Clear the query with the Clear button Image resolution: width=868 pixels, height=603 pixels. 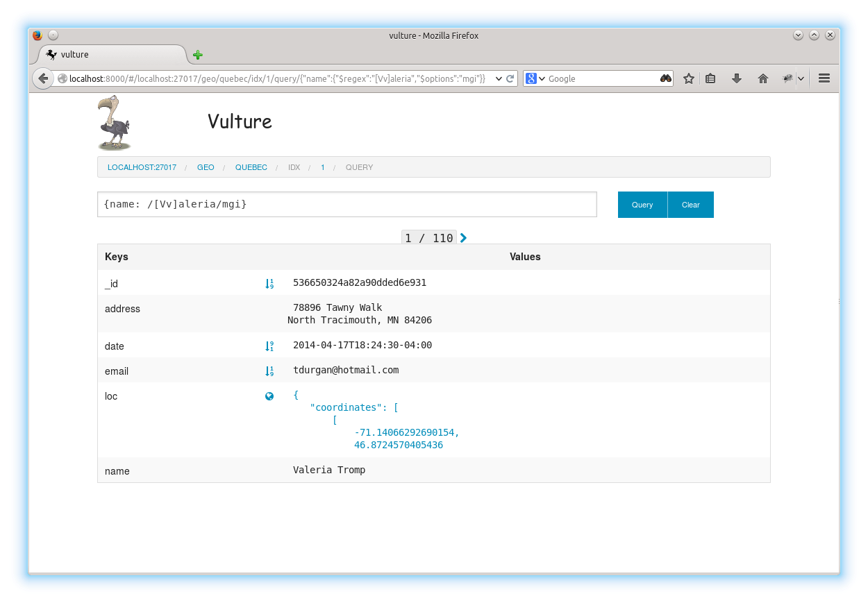tap(691, 205)
